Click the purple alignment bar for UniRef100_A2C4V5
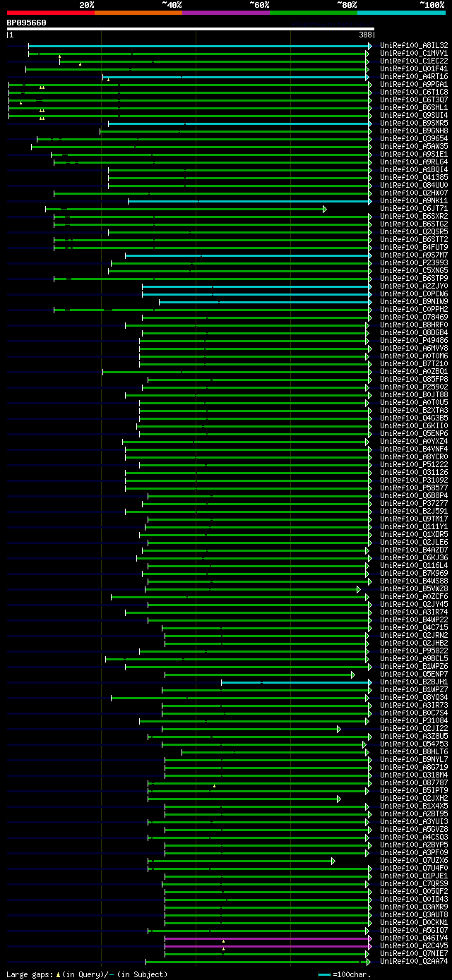 tap(268, 946)
